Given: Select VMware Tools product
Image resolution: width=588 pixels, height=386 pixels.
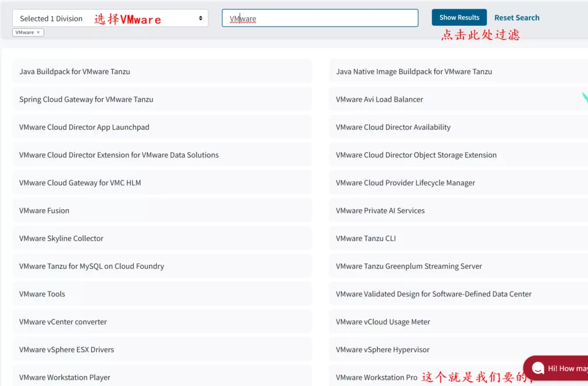Looking at the screenshot, I should [42, 294].
